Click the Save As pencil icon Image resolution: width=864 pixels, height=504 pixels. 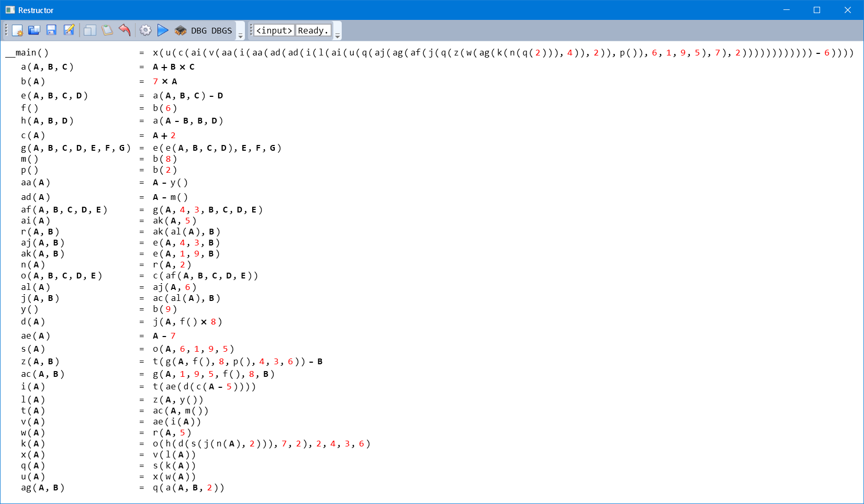click(69, 30)
